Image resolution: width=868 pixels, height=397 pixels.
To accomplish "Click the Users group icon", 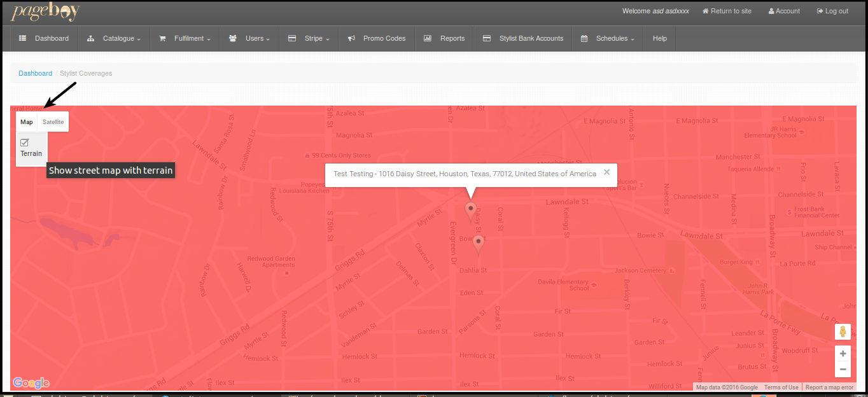I will click(233, 38).
